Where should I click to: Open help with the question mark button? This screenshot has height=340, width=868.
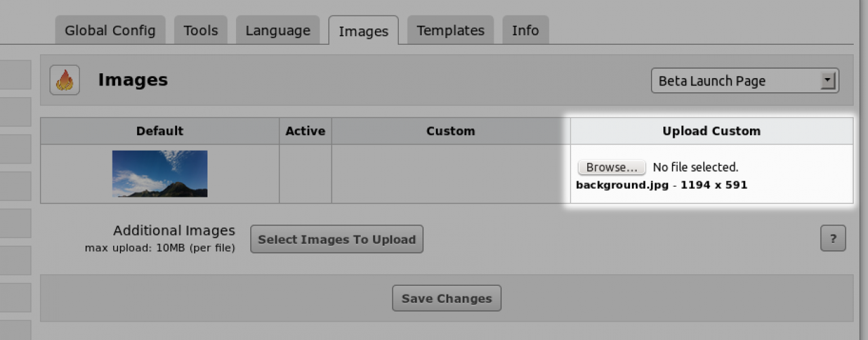click(x=833, y=239)
